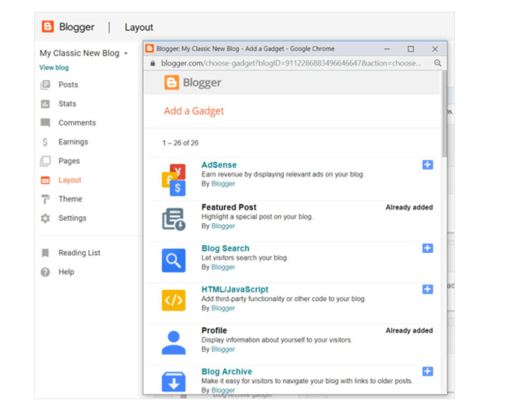532x414 pixels.
Task: Click the HTML/JavaScript code icon
Action: (x=174, y=300)
